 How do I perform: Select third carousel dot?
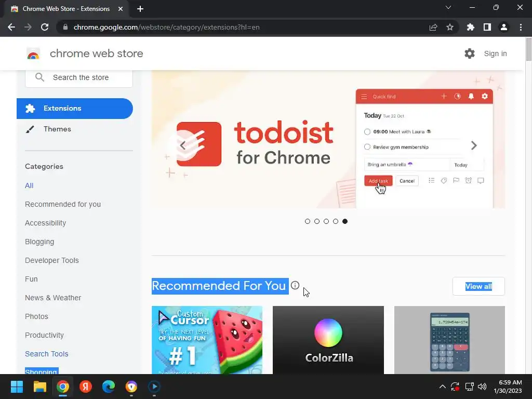[326, 221]
